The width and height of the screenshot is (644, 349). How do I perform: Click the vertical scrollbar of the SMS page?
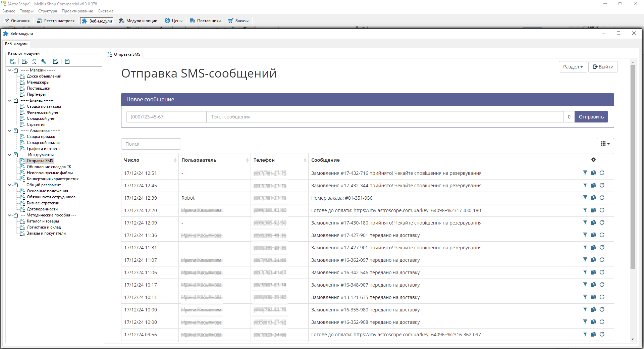pyautogui.click(x=633, y=167)
